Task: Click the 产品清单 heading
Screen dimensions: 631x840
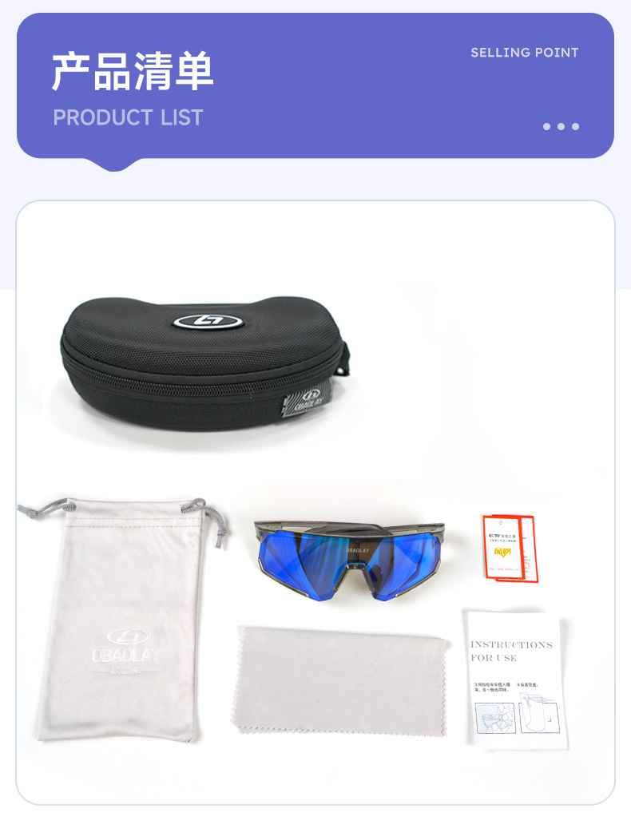Action: (133, 71)
